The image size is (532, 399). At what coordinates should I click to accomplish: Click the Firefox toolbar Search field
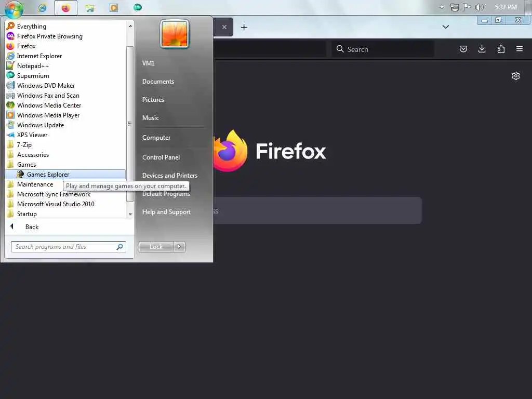point(383,49)
